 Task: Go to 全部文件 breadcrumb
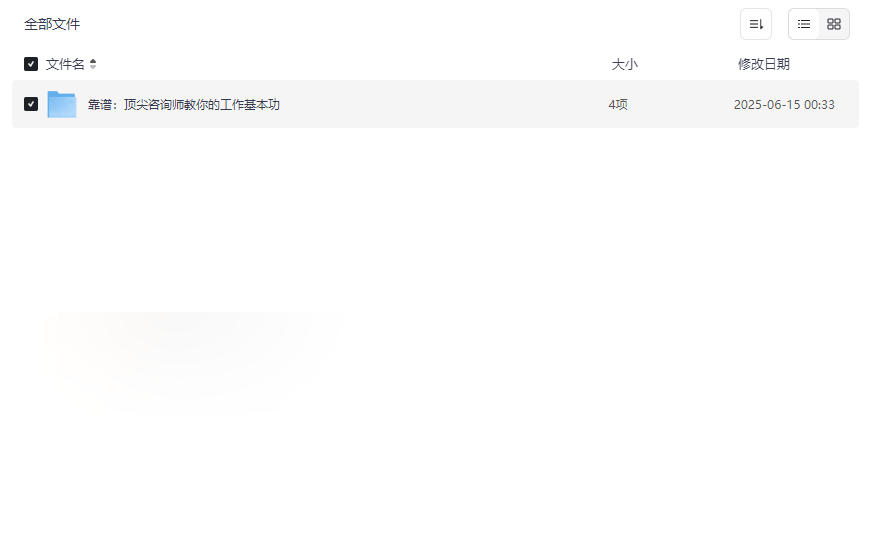[52, 24]
